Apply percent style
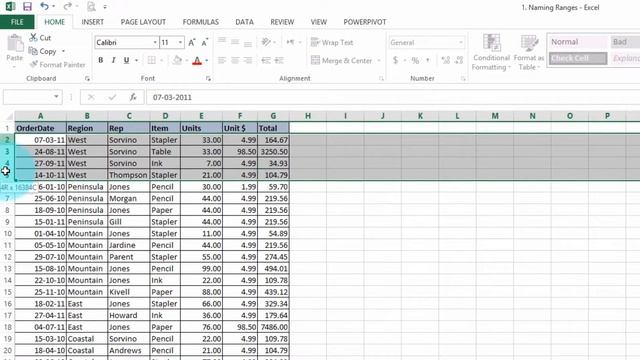640x360 pixels. click(415, 60)
